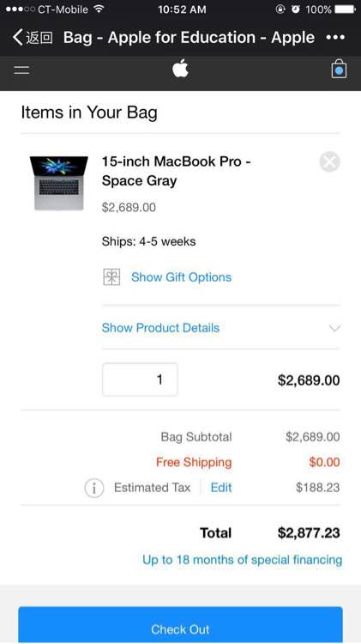
Task: Tap the back arrow labeled 返回
Action: point(33,38)
